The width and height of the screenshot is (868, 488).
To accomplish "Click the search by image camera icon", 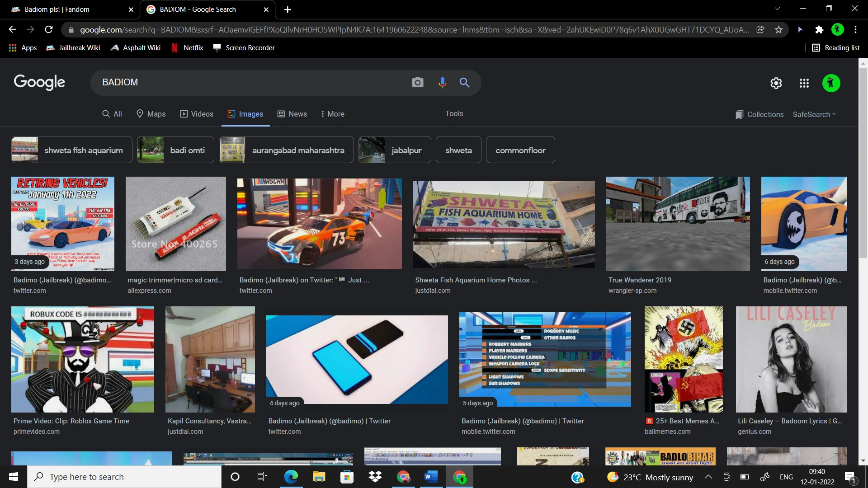I will [417, 82].
